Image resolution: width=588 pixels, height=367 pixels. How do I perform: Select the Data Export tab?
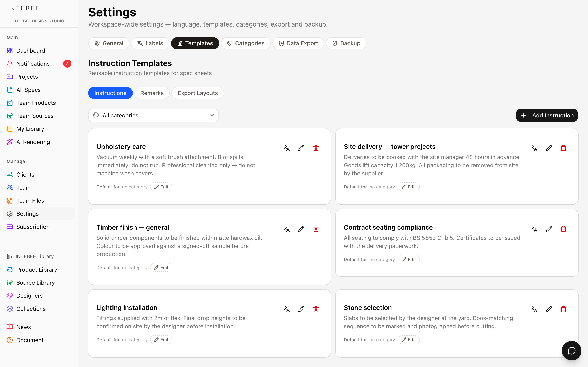298,43
